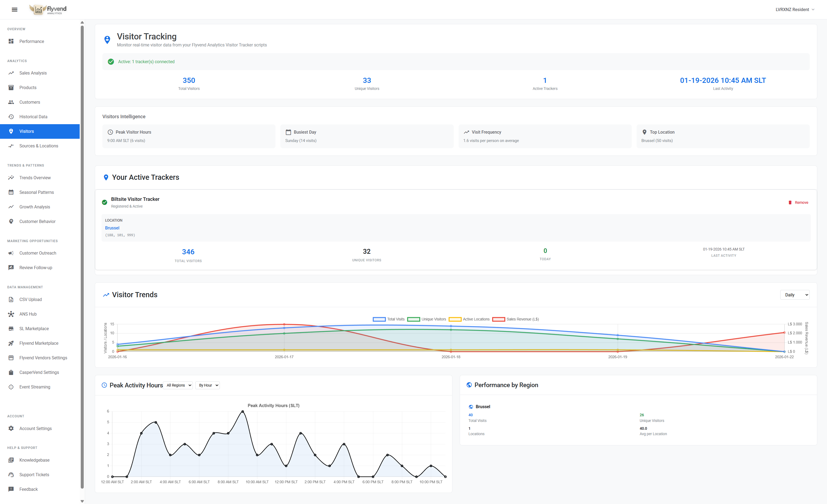Select the Performance sidebar icon
The height and width of the screenshot is (504, 827).
11,41
